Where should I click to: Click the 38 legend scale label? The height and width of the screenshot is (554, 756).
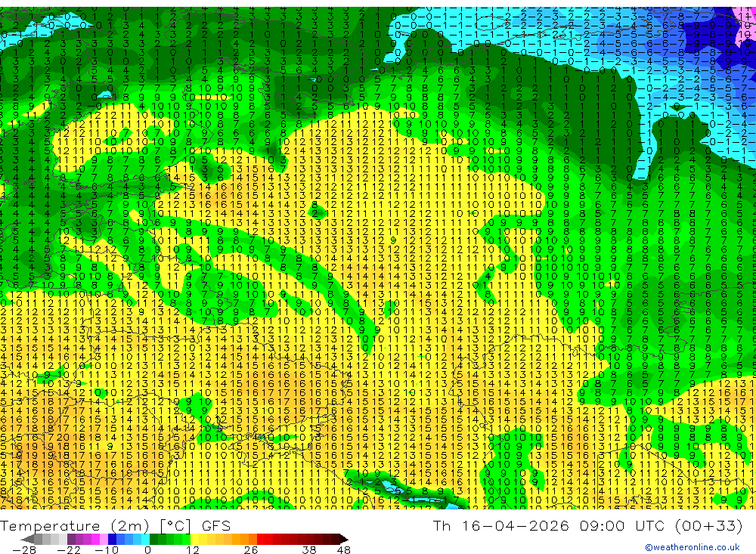coord(308,550)
